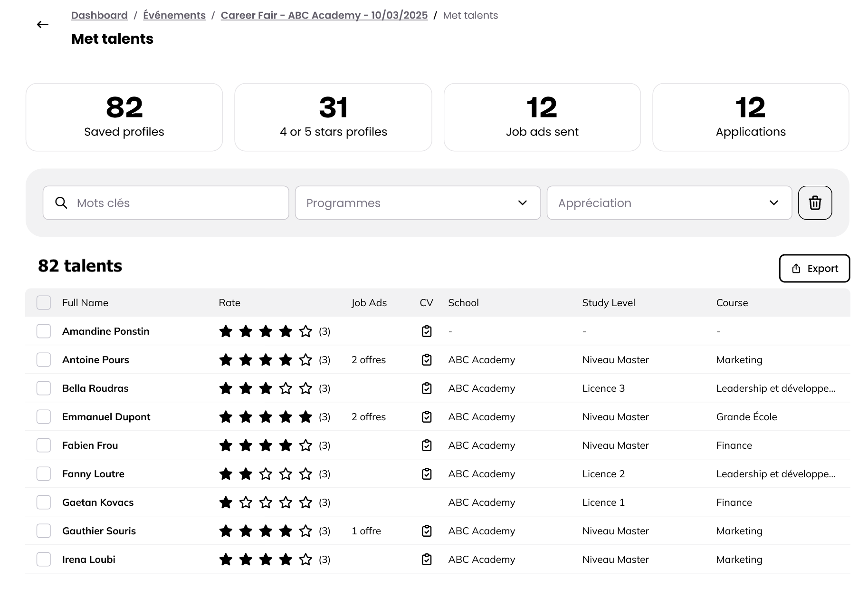
Task: Open Amandine Ponstin's CV icon
Action: 427,331
